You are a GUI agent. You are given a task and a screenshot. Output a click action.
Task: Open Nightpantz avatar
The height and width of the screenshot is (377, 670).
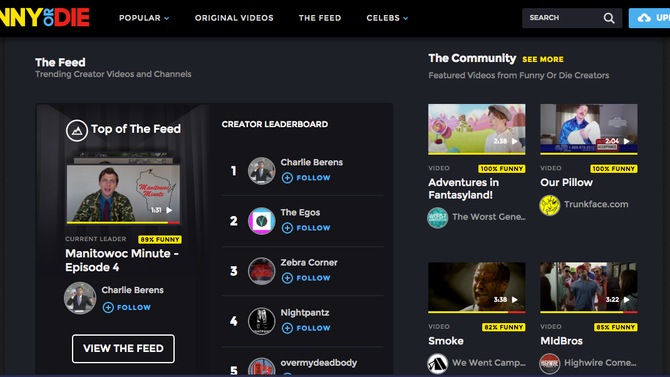tap(262, 321)
